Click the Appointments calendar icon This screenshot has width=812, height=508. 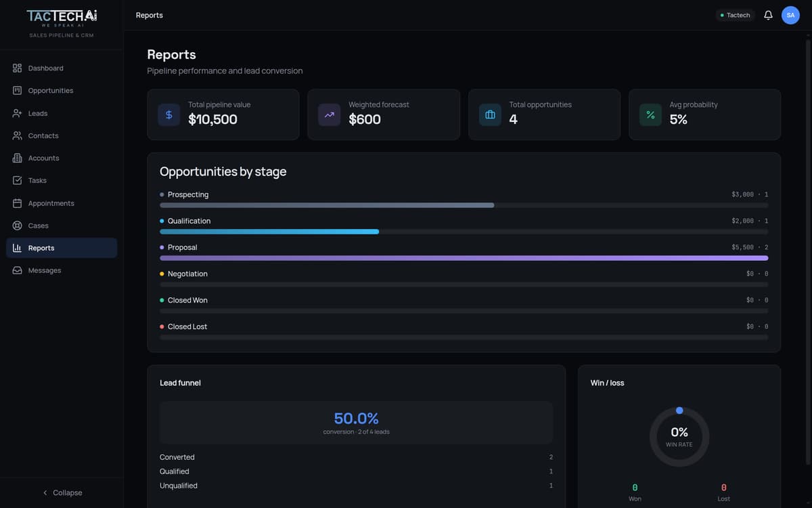point(18,203)
